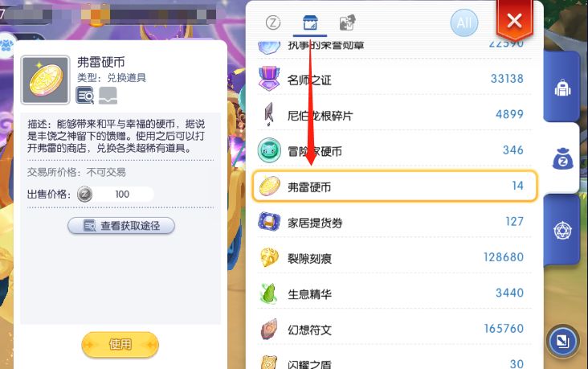Select the money bag sidebar icon

click(562, 159)
